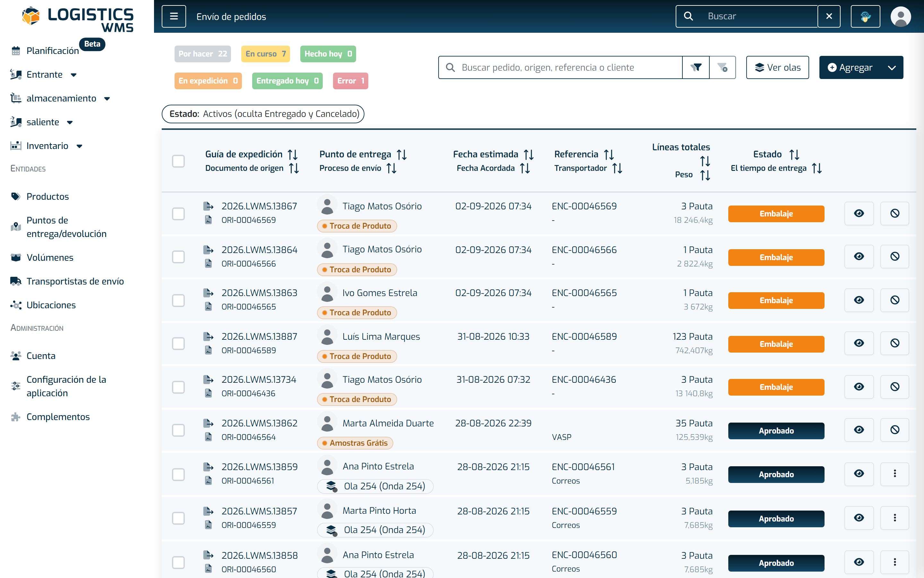Toggle the select-all checkbox in table header

[178, 161]
